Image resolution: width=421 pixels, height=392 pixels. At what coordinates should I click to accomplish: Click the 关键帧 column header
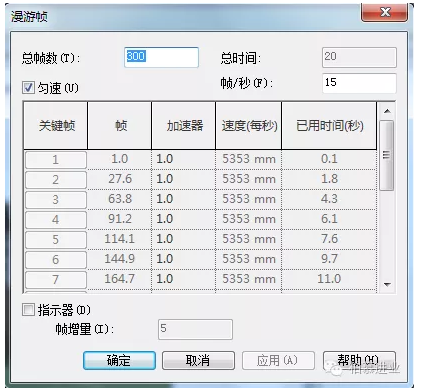[56, 126]
